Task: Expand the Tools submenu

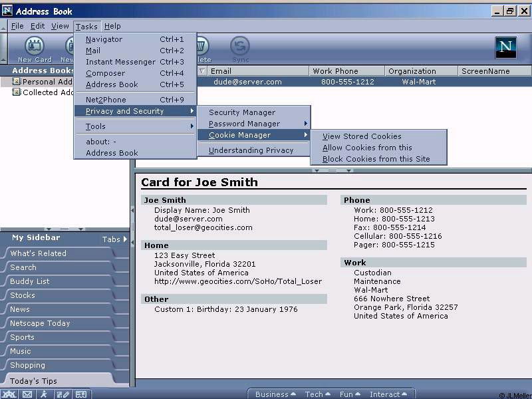Action: coord(135,126)
